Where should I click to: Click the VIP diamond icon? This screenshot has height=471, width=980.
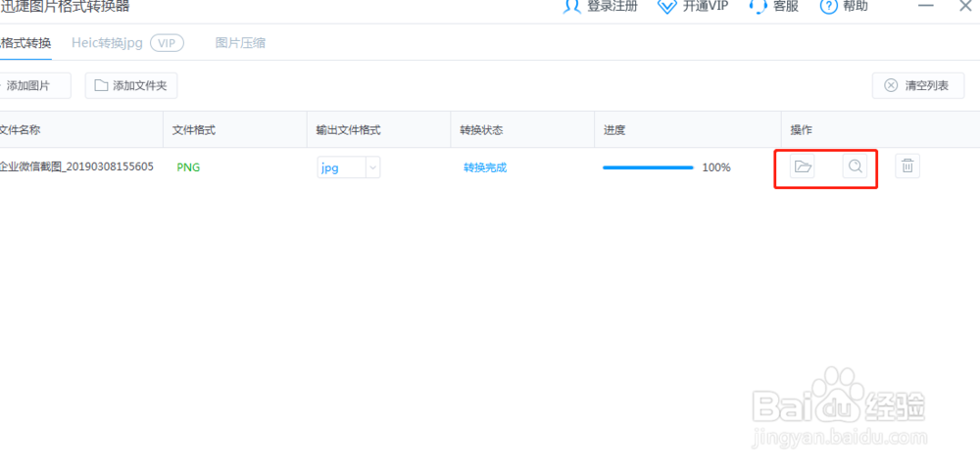(667, 6)
